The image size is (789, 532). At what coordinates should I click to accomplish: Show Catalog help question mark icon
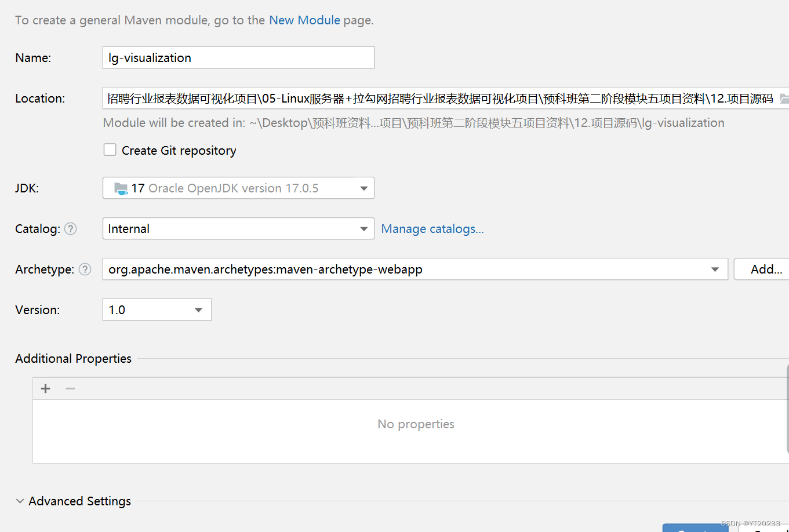tap(70, 228)
